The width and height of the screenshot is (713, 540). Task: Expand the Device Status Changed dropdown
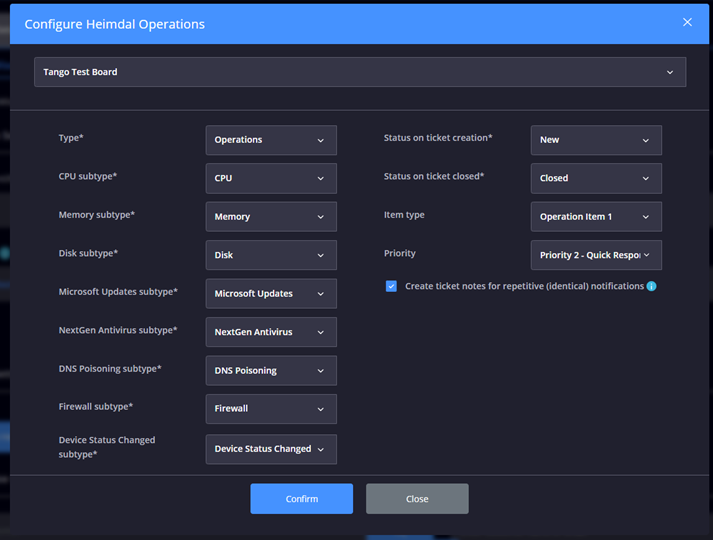(x=271, y=449)
